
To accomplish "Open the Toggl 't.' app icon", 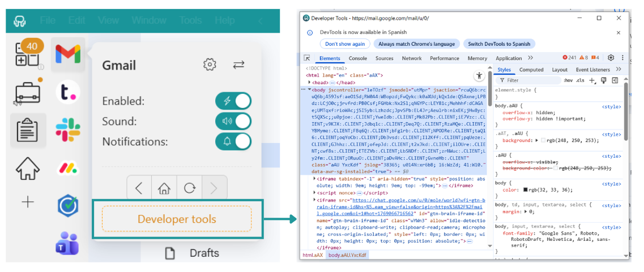I will (x=68, y=92).
